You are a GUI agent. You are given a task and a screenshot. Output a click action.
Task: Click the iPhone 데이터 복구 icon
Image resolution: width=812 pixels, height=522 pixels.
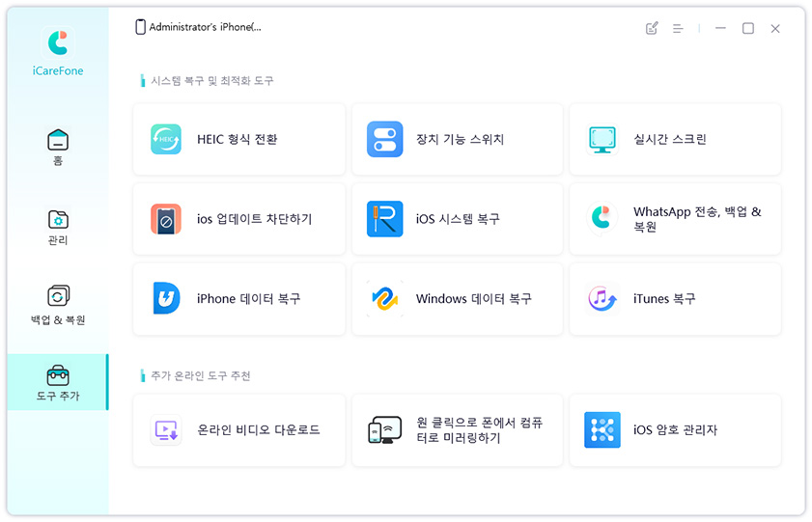click(166, 298)
